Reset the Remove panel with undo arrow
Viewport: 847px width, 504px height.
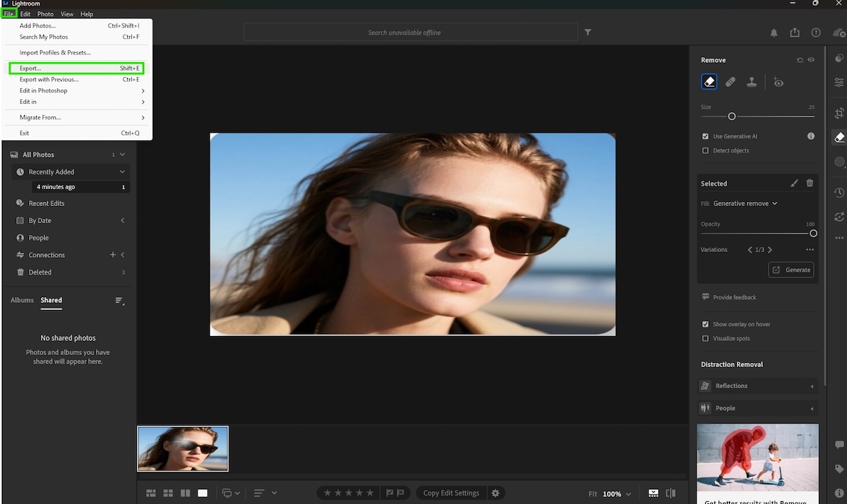pyautogui.click(x=800, y=60)
